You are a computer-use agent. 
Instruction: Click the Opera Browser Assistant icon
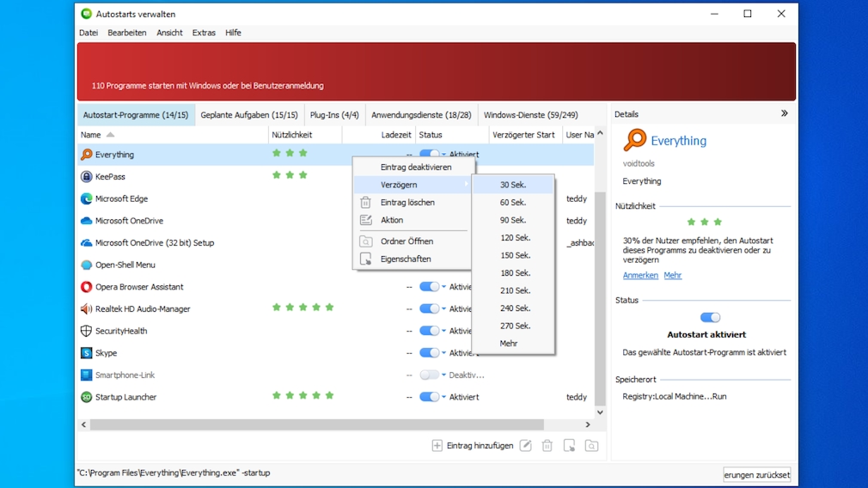(x=86, y=287)
